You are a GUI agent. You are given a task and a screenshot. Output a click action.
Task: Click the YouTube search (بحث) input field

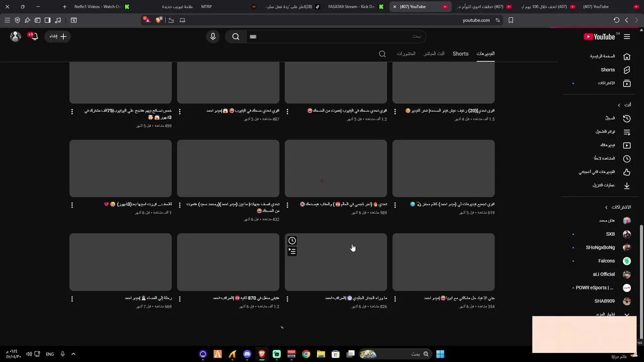click(x=336, y=37)
